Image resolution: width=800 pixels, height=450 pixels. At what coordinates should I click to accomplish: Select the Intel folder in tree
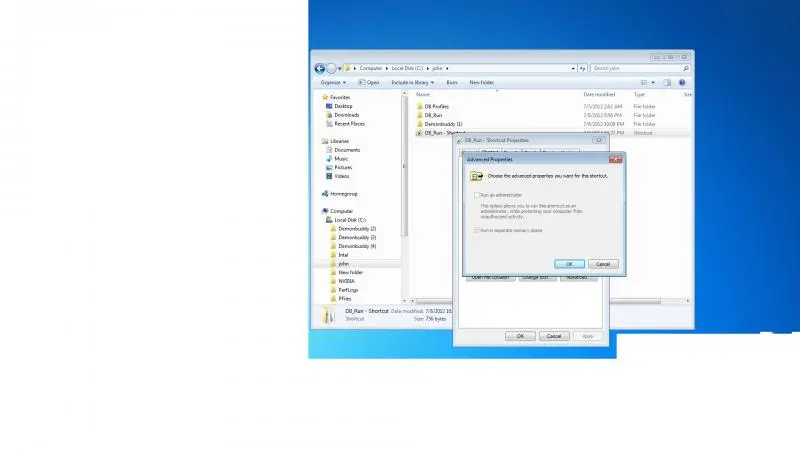[343, 255]
